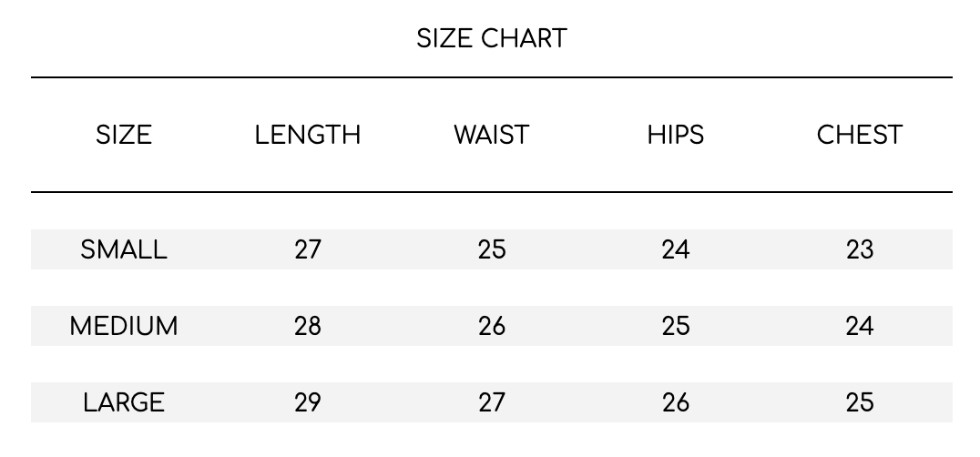
Task: Select the SIZE column header
Action: (124, 136)
